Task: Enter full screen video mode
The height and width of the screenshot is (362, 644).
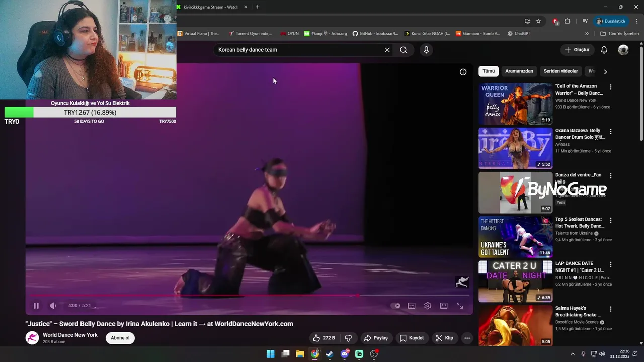Action: coord(460,306)
